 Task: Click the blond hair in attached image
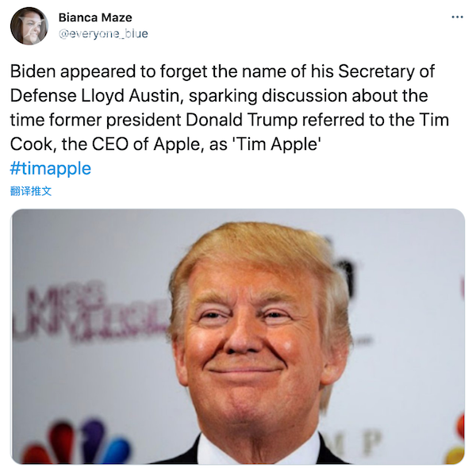click(x=258, y=252)
